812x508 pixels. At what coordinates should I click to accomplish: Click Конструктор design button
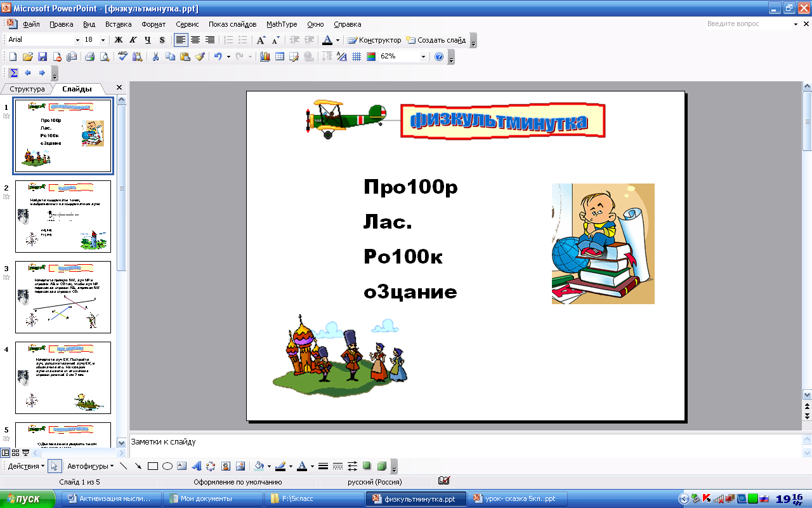pos(374,40)
